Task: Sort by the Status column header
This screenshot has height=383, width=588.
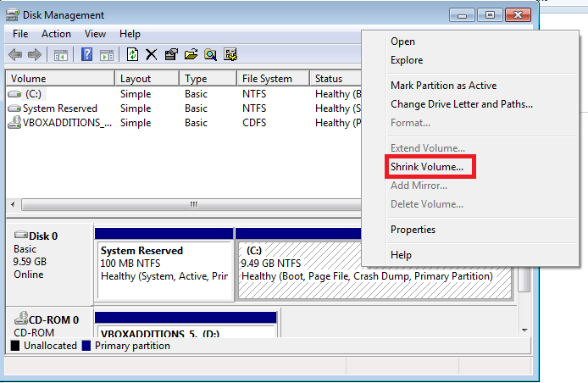Action: point(336,79)
